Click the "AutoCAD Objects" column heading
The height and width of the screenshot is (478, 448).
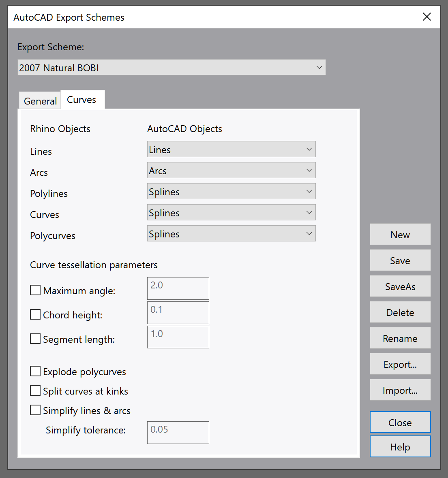[x=184, y=129]
